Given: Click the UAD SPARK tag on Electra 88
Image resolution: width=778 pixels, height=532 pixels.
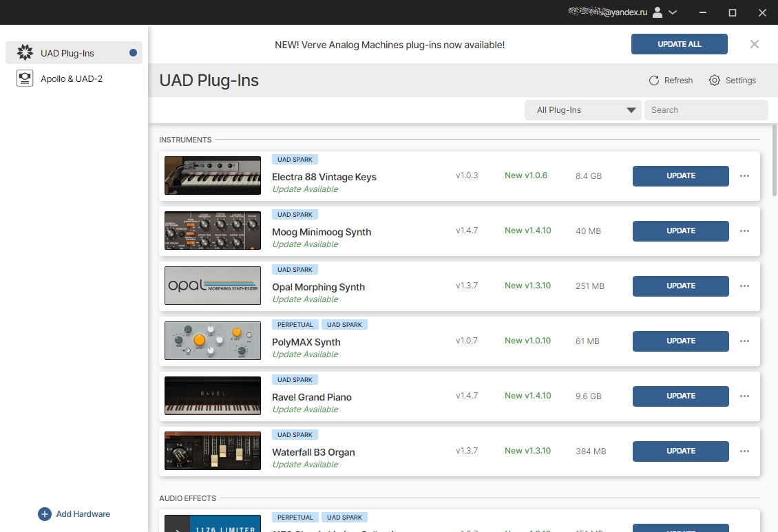Looking at the screenshot, I should point(295,160).
